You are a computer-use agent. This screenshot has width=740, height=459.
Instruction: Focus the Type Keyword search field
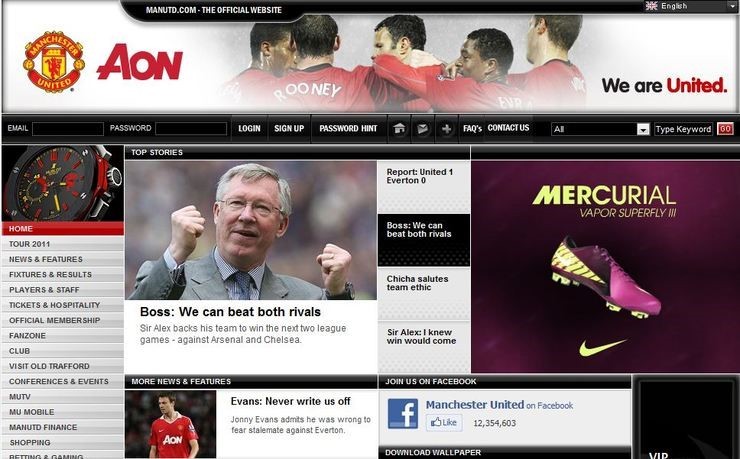point(683,129)
